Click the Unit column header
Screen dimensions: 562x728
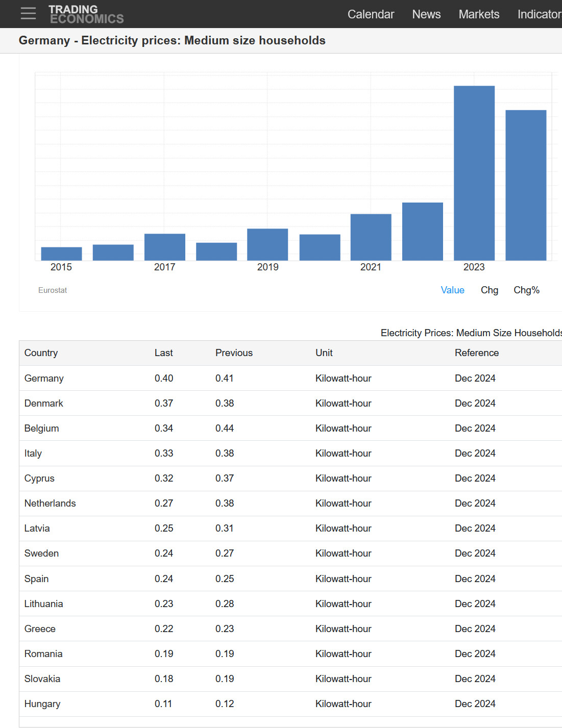pyautogui.click(x=324, y=353)
